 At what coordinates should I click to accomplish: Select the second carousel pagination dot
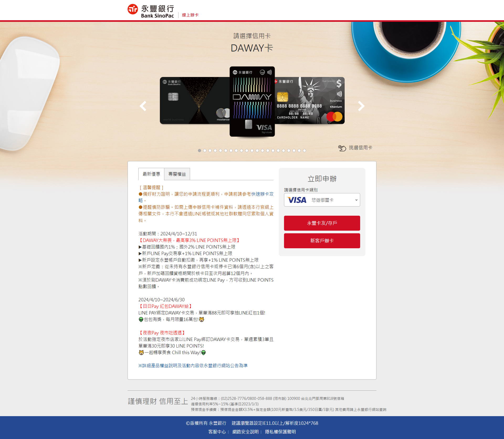tap(205, 151)
